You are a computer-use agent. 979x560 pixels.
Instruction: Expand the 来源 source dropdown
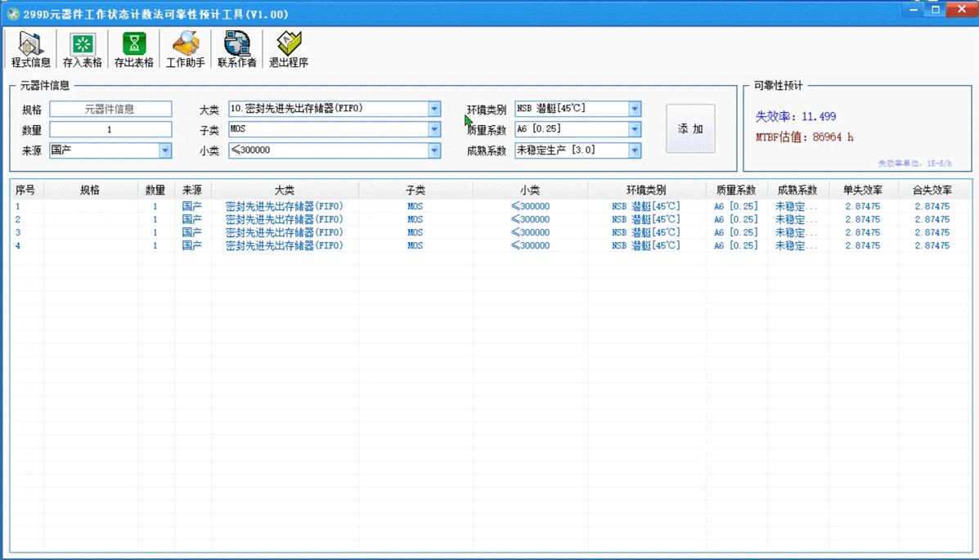(x=166, y=150)
